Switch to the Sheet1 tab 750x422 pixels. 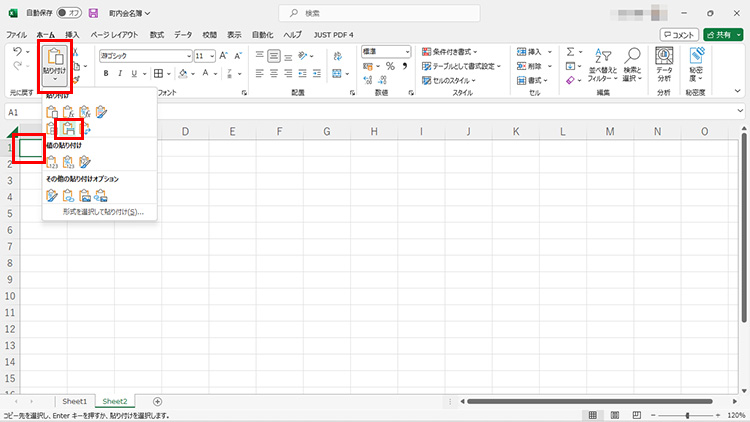pos(76,401)
